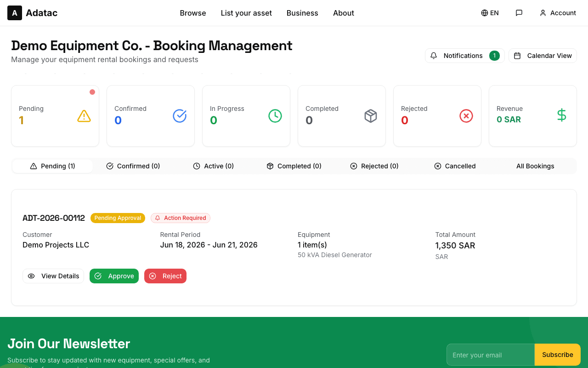Click the In Progress count 0
Viewport: 588px width, 368px height.
(x=214, y=121)
